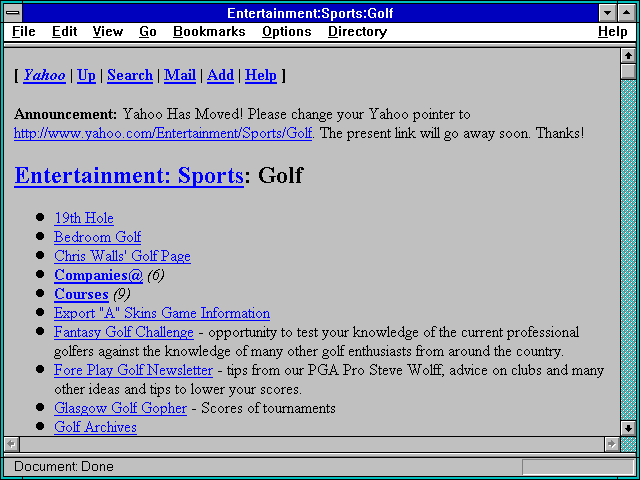
Task: Open the Fantasy Golf Challenge link
Action: [x=124, y=332]
